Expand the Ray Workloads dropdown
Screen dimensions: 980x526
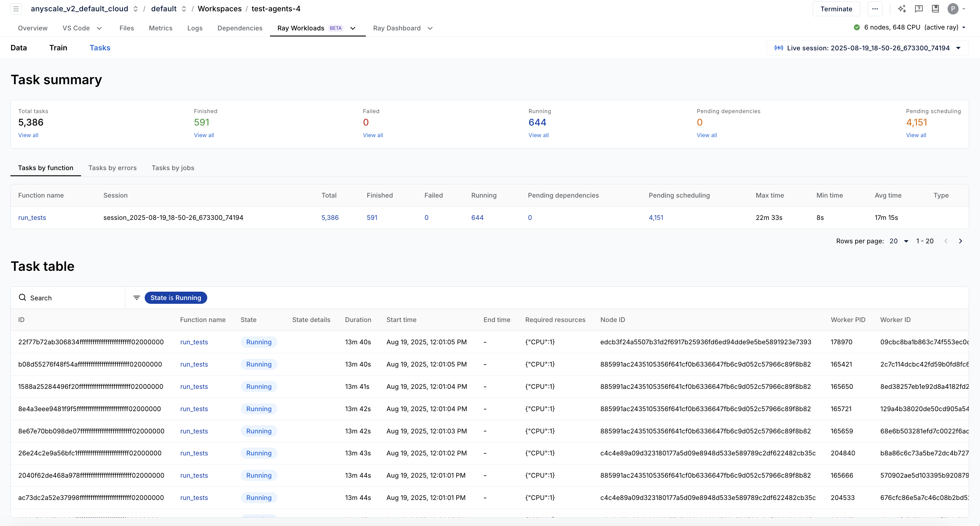tap(353, 29)
